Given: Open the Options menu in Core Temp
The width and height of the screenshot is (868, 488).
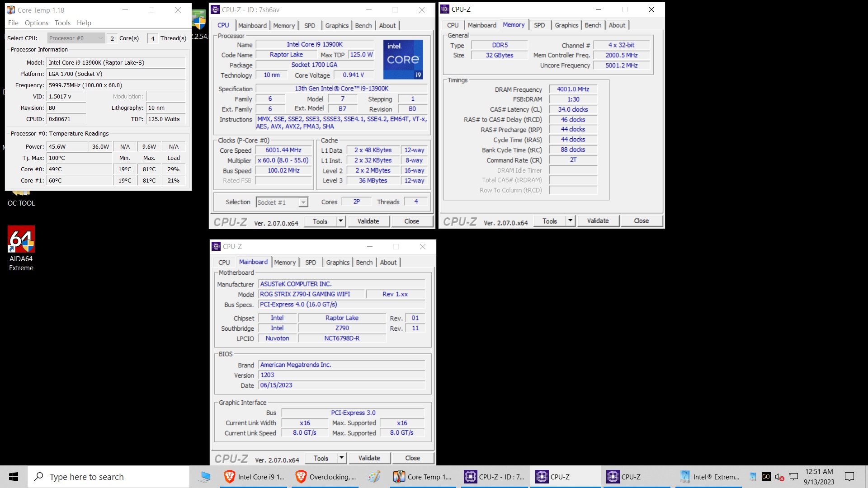Looking at the screenshot, I should click(x=37, y=23).
